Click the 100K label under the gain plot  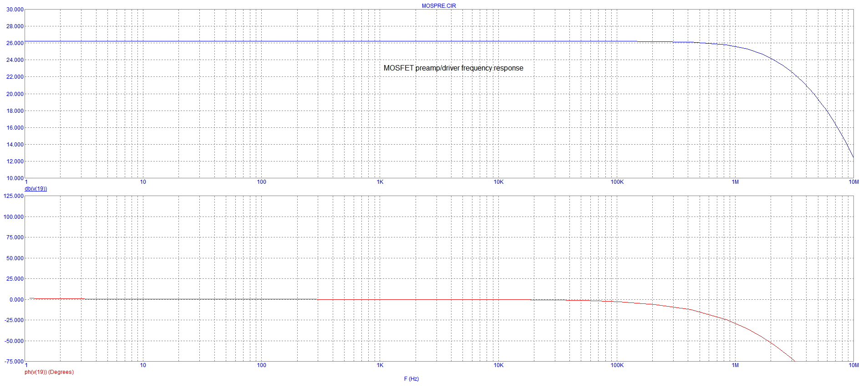click(617, 182)
